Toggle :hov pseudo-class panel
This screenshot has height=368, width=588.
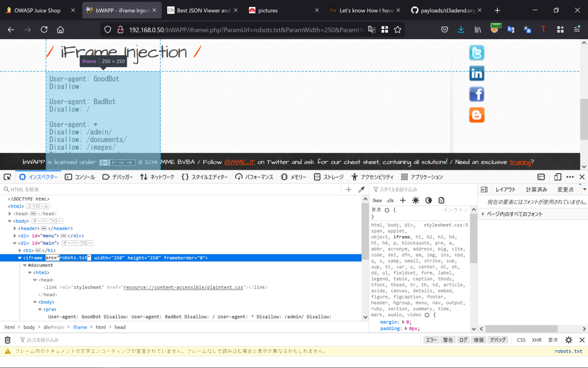tap(377, 200)
